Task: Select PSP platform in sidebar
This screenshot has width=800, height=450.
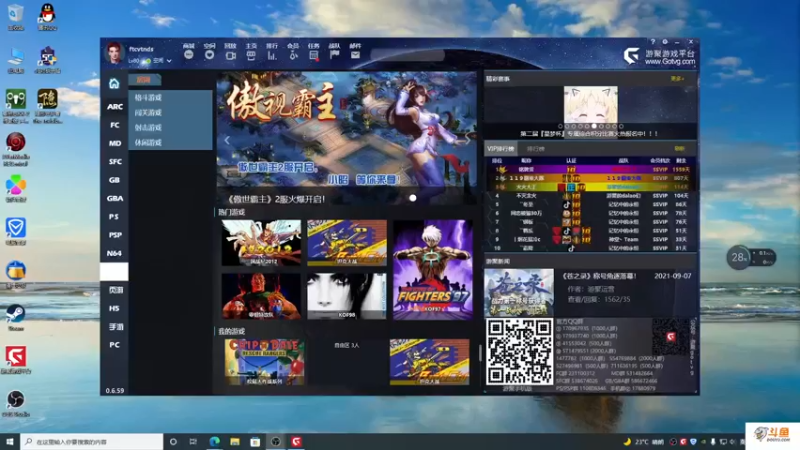Action: [x=114, y=235]
